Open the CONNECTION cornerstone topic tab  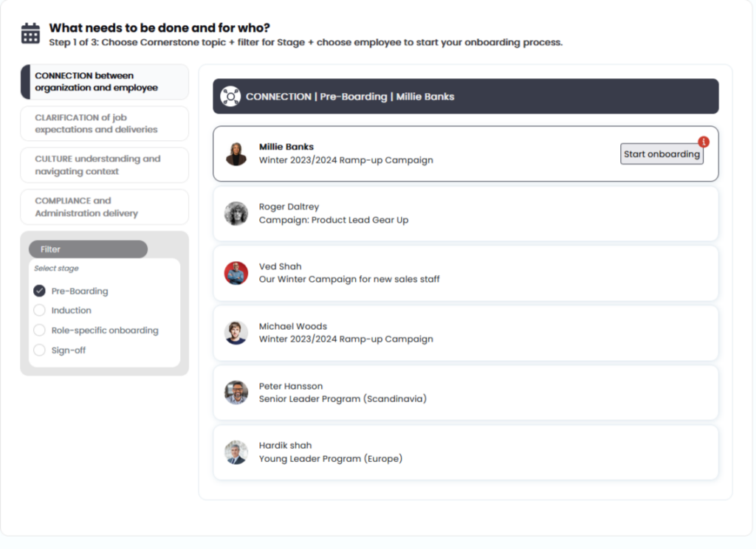pos(105,82)
